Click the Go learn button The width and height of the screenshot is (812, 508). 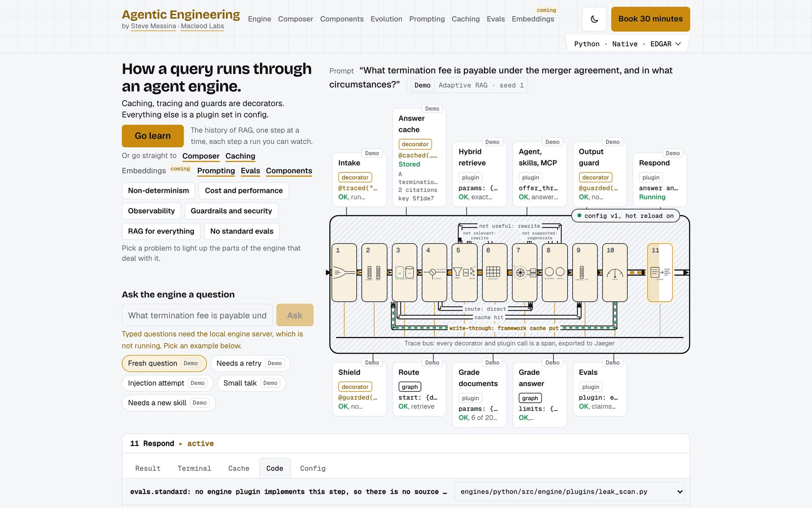[152, 136]
